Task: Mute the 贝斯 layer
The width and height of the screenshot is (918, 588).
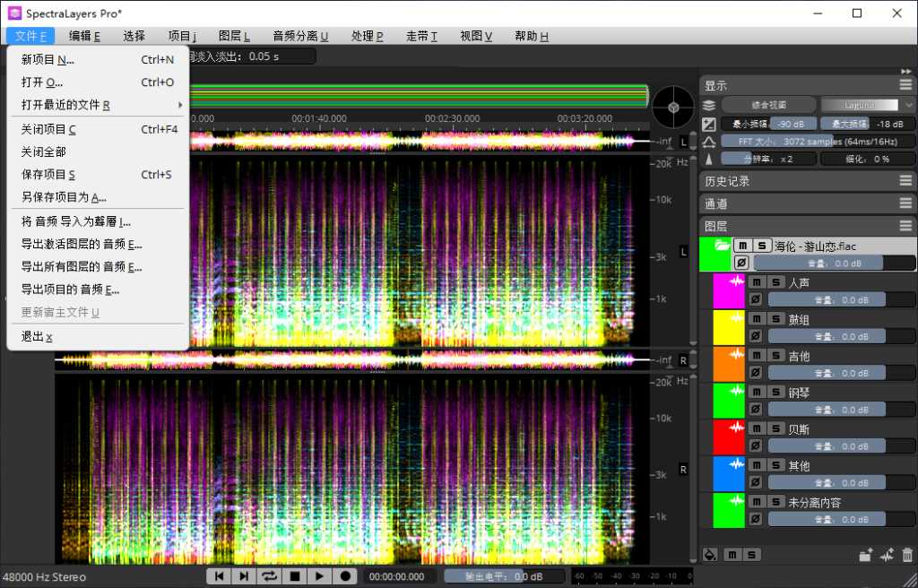Action: [757, 428]
